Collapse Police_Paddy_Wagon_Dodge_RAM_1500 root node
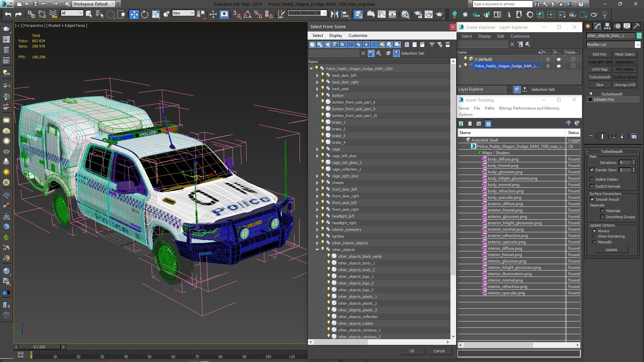The width and height of the screenshot is (644, 362). tap(311, 69)
